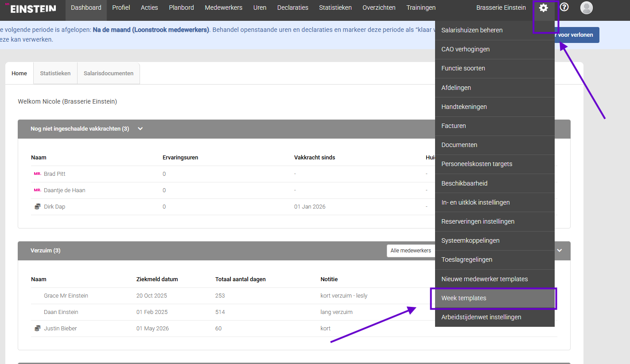This screenshot has width=630, height=364.
Task: Open Facturen
Action: click(x=495, y=126)
